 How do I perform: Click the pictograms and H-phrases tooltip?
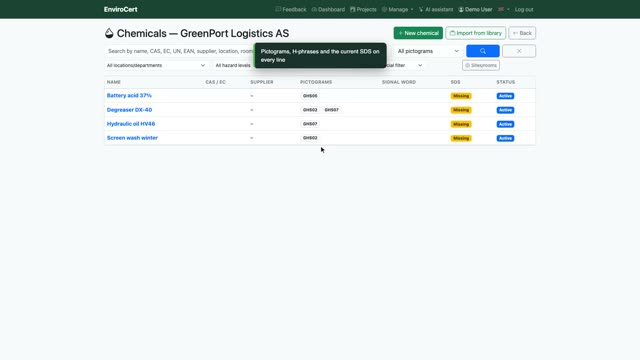(x=320, y=56)
